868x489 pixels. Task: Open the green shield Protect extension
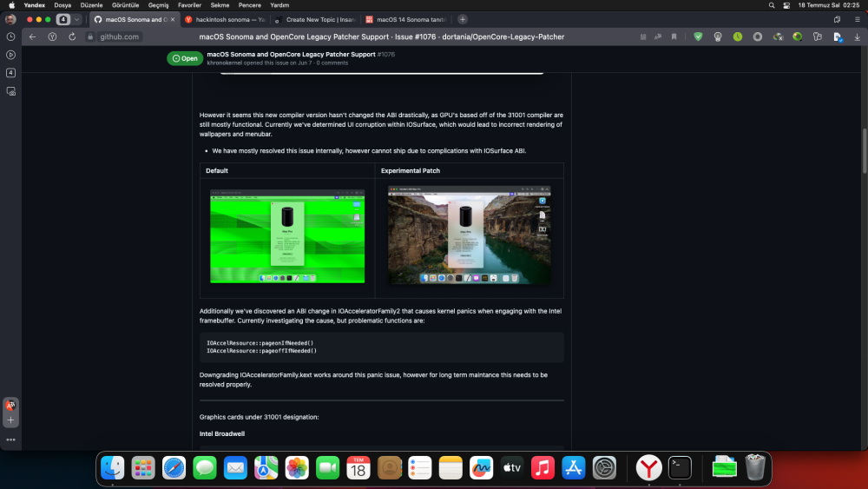click(x=698, y=36)
